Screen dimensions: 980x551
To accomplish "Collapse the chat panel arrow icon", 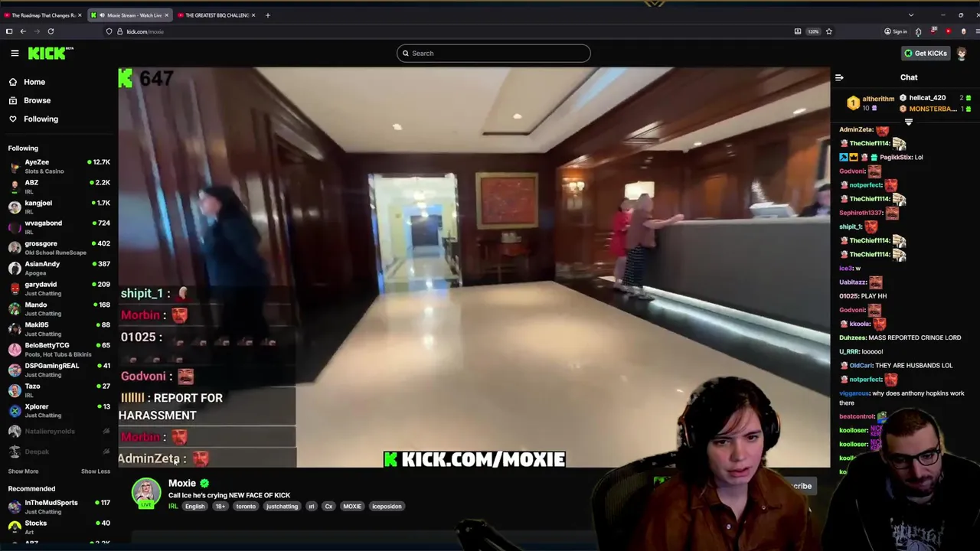I will click(x=839, y=77).
